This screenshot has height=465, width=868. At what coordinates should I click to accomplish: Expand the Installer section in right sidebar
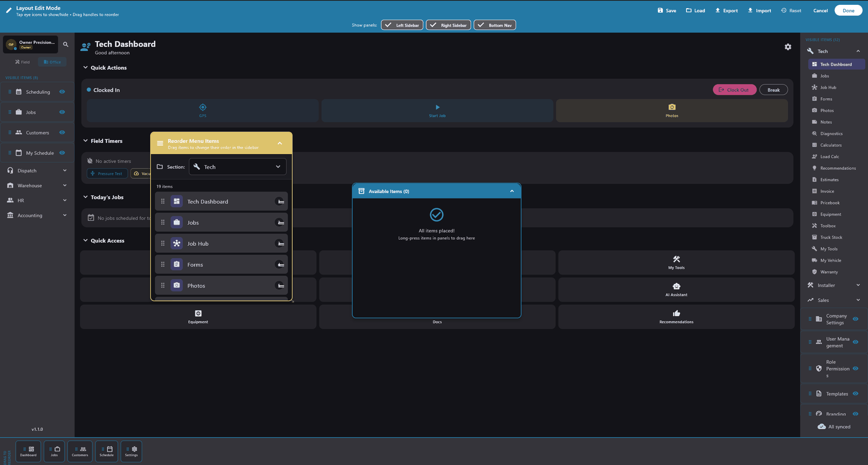point(858,285)
